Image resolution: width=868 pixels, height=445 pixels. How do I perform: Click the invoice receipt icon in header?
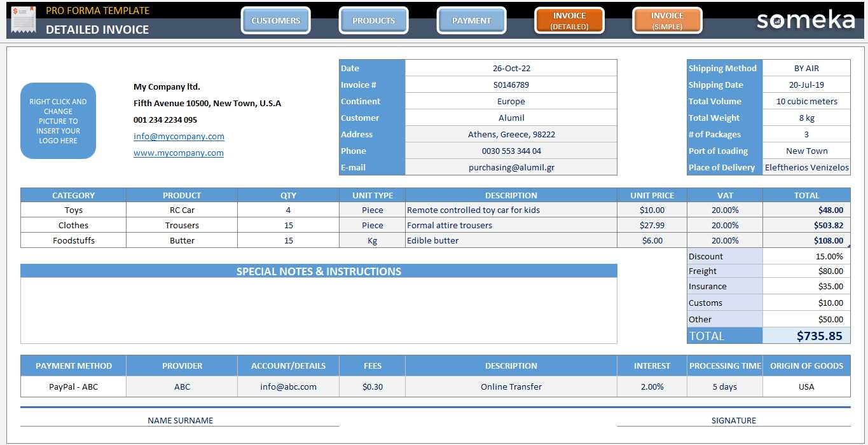[x=24, y=20]
